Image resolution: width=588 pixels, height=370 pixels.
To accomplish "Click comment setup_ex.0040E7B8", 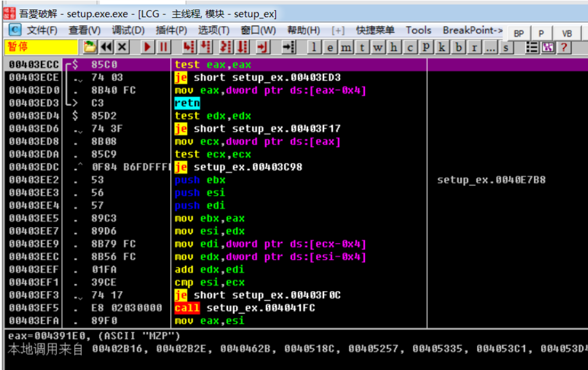I will click(x=491, y=180).
